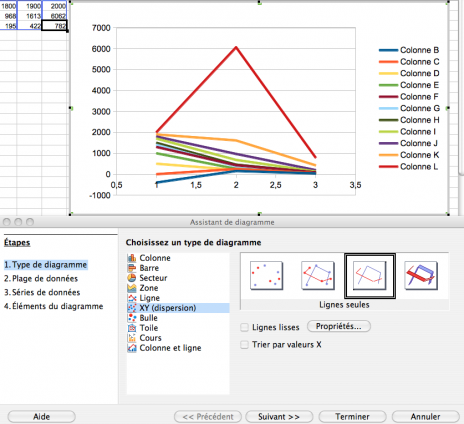Viewport: 464px width, 424px height.
Task: Pick the Toile net chart icon
Action: click(132, 328)
